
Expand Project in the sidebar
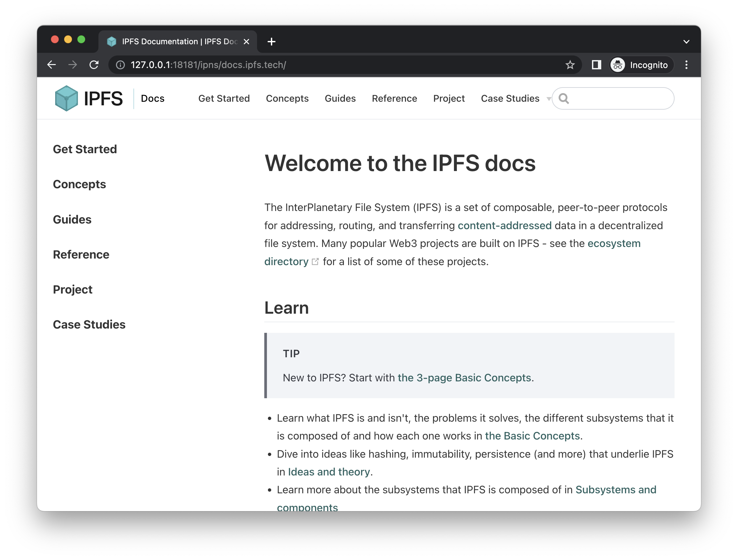(x=72, y=290)
